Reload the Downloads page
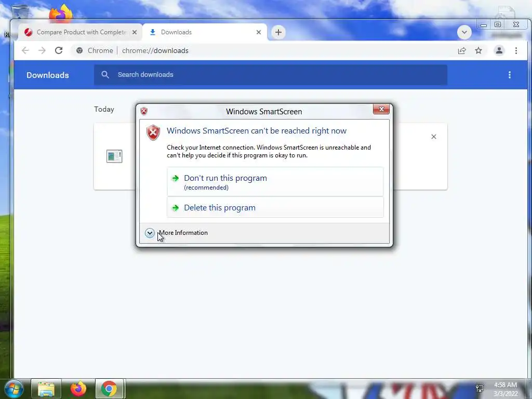The image size is (532, 399). 59,50
